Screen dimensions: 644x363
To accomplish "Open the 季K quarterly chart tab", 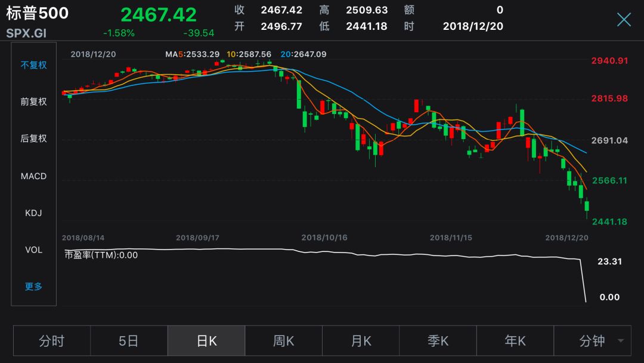I will (438, 340).
